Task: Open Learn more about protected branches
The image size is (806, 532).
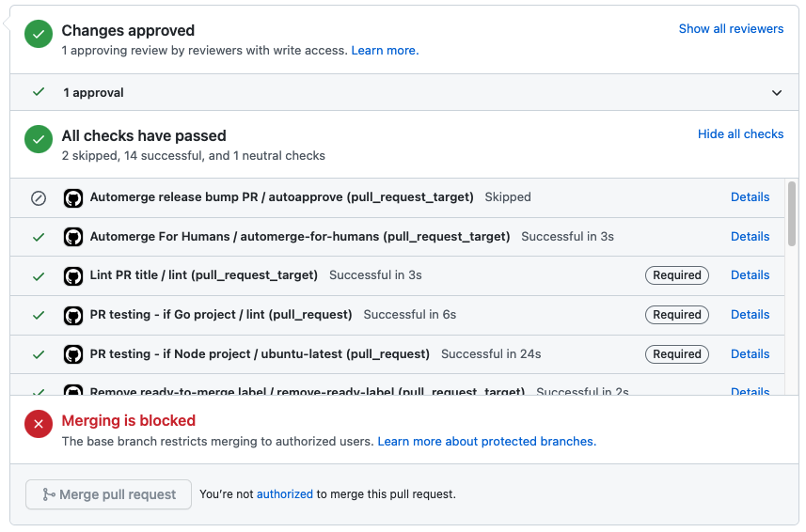Action: coord(486,442)
